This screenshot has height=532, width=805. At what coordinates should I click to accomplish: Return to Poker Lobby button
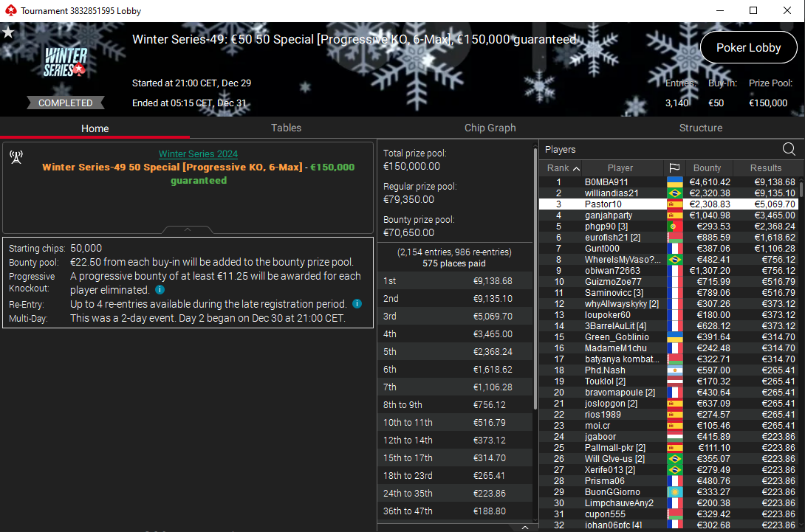tap(749, 48)
